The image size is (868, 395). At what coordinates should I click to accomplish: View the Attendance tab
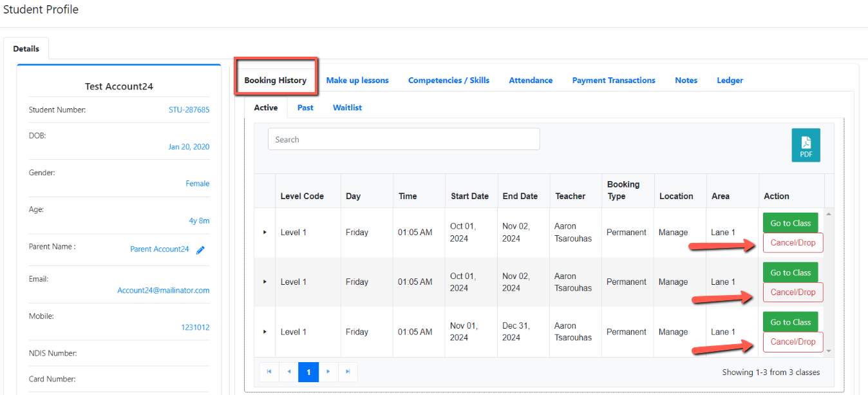click(531, 81)
